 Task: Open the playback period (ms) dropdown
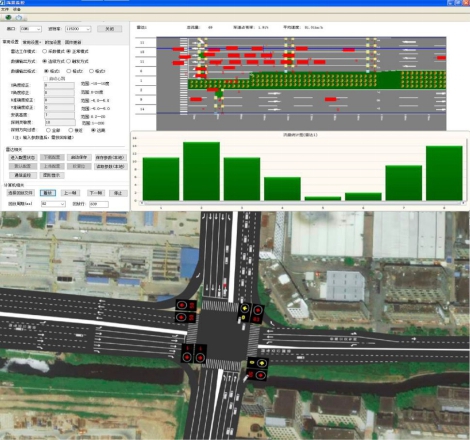(x=53, y=204)
